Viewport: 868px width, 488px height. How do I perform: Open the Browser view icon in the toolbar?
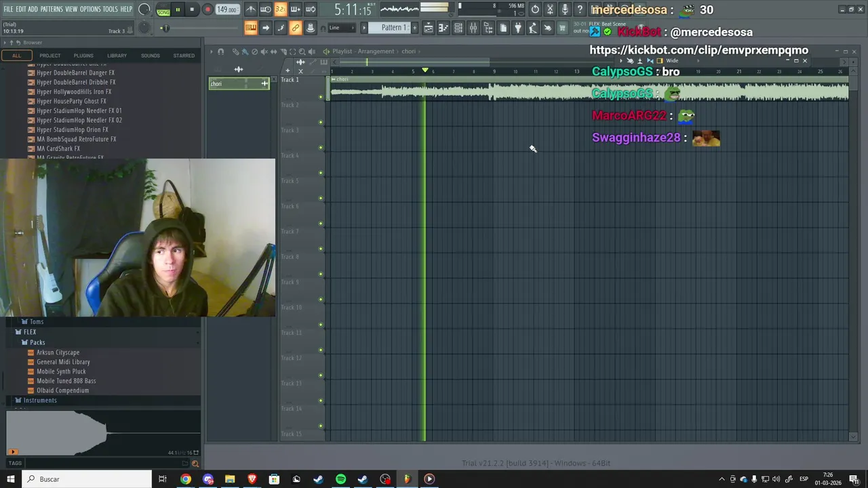click(488, 28)
